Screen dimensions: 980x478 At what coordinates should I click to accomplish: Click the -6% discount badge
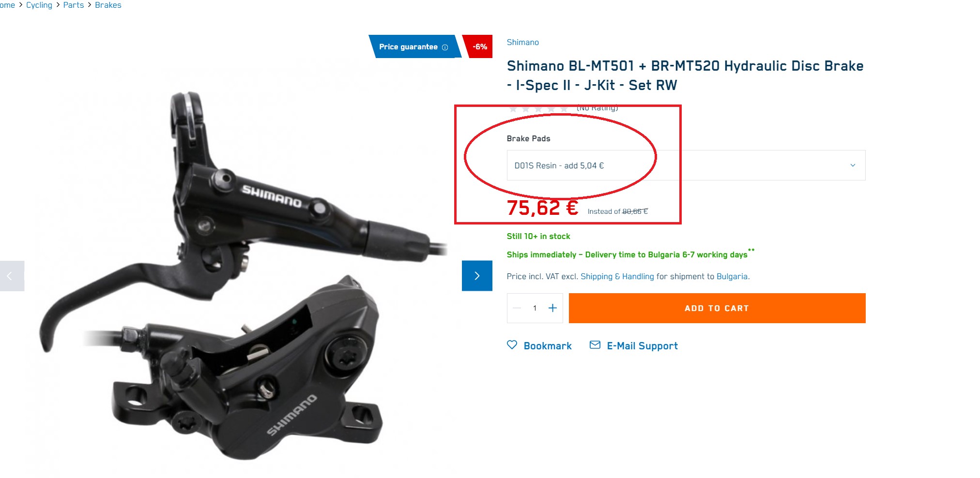point(478,46)
